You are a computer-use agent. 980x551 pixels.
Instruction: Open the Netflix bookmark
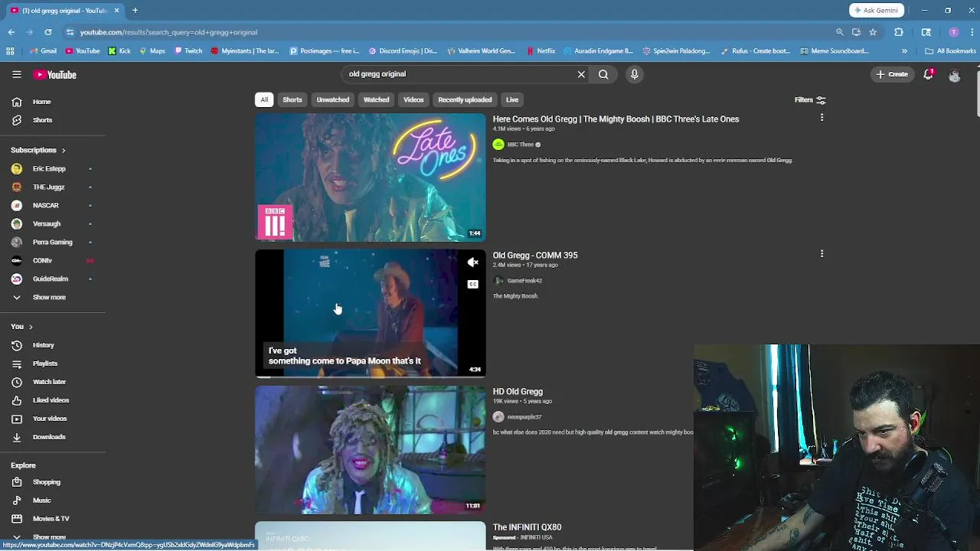click(541, 51)
